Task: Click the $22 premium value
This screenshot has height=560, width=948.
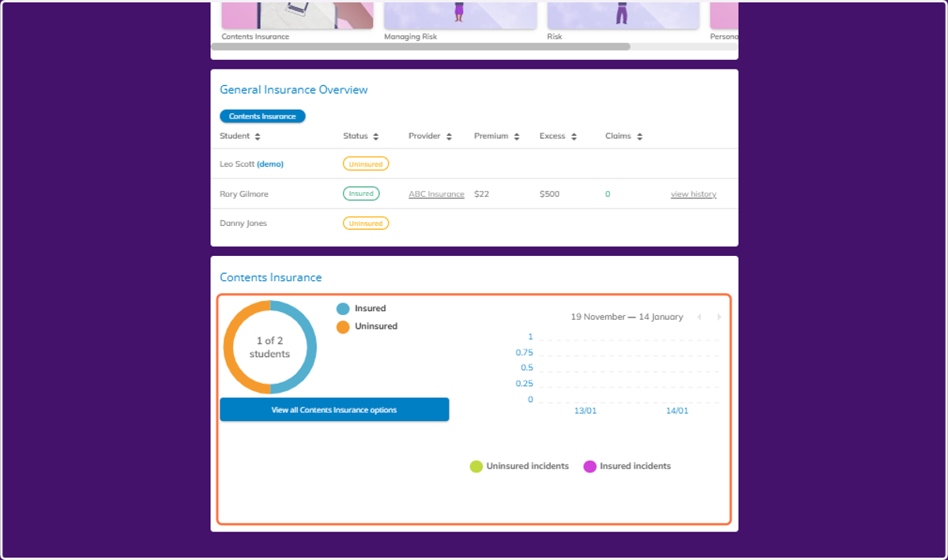Action: 481,194
